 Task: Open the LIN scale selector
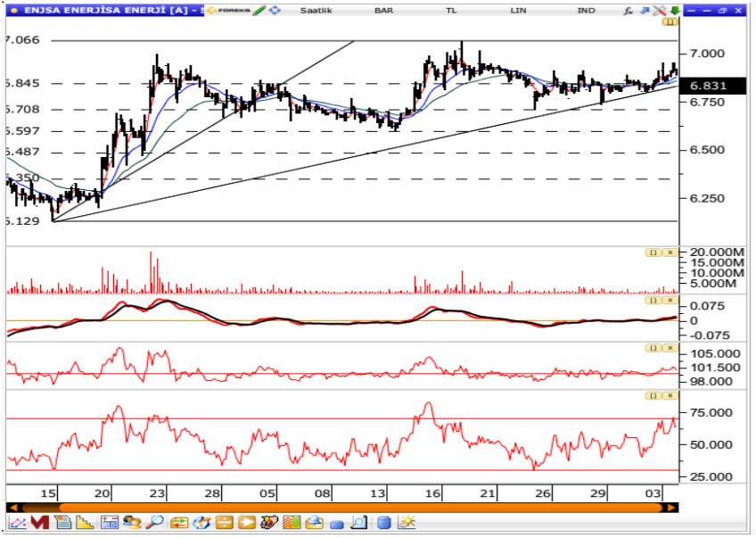click(x=518, y=10)
